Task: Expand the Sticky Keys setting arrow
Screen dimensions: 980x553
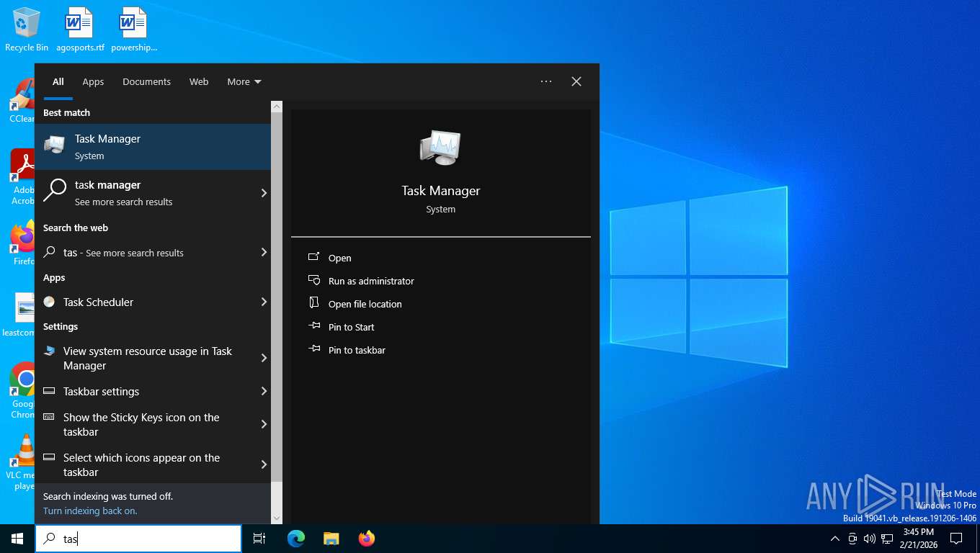Action: (x=264, y=424)
